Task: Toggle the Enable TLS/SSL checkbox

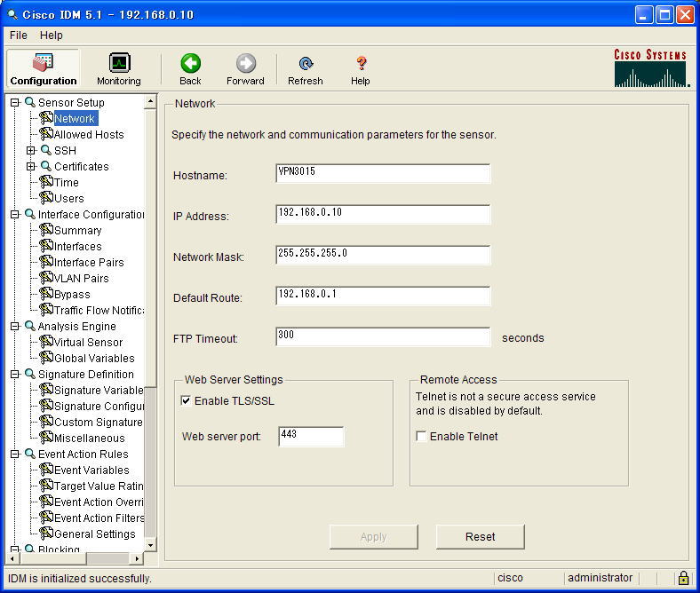Action: tap(186, 400)
